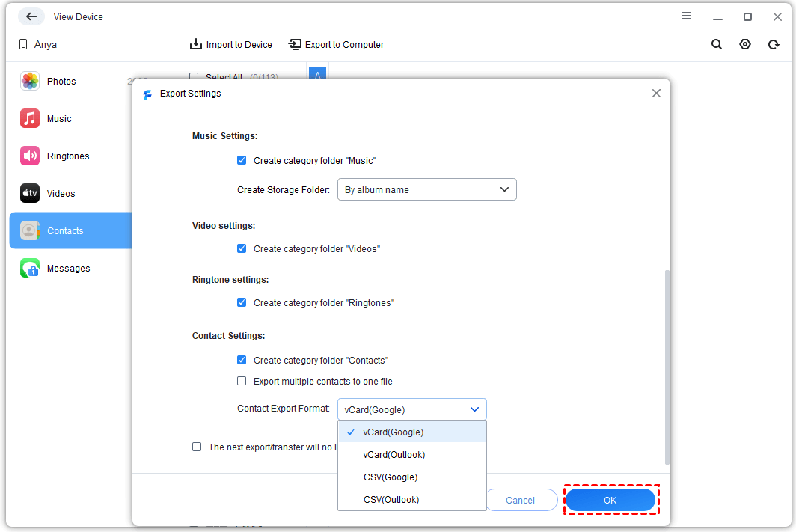Select the Music sidebar icon
796x532 pixels.
point(30,119)
